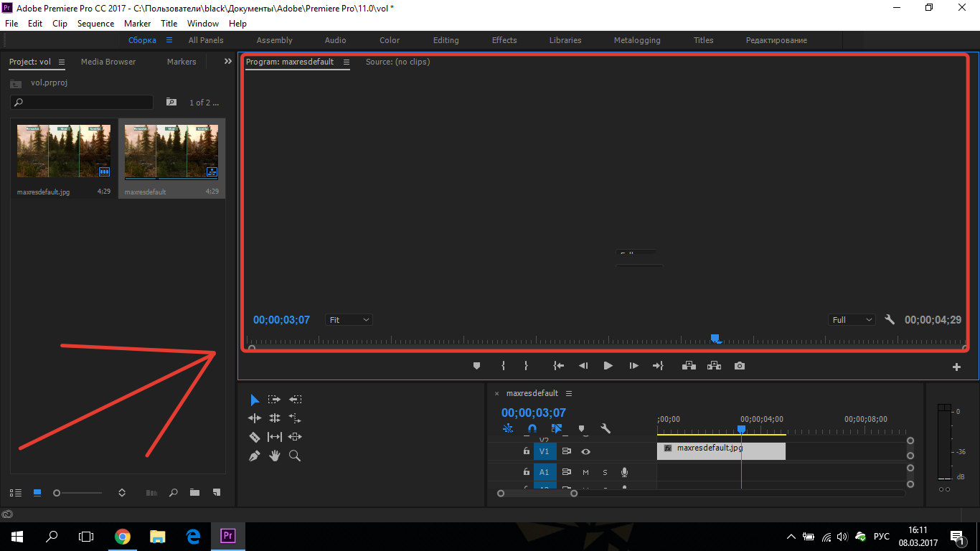Create a New Bin folder icon
The image size is (980, 551).
(x=194, y=493)
